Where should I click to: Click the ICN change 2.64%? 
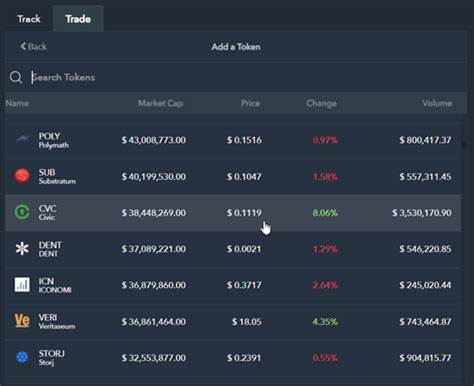pyautogui.click(x=325, y=285)
